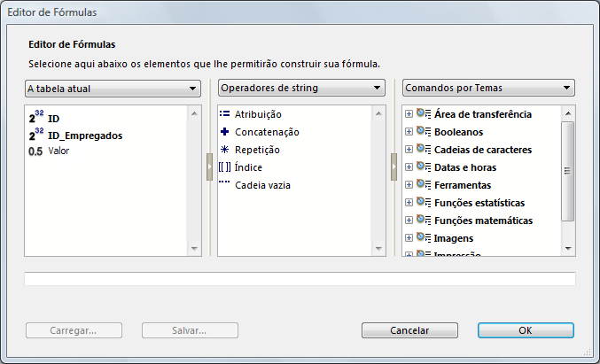
Task: Click the Concatenação plus icon
Action: coord(225,132)
